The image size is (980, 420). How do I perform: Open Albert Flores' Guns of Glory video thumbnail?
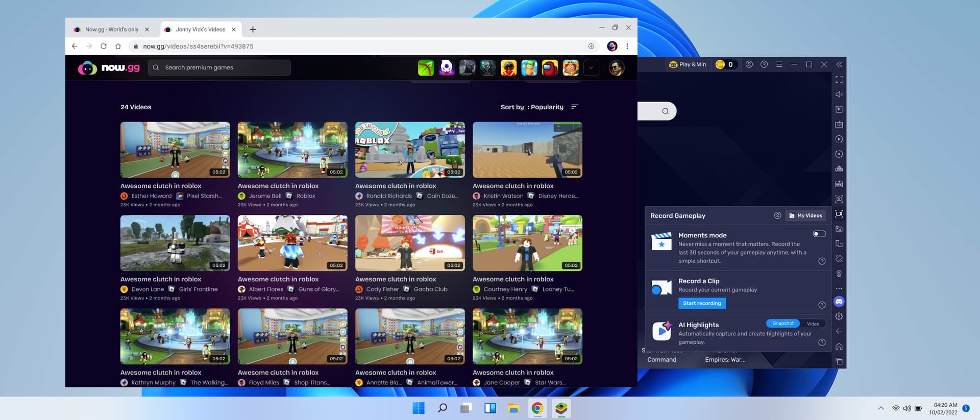pos(292,243)
